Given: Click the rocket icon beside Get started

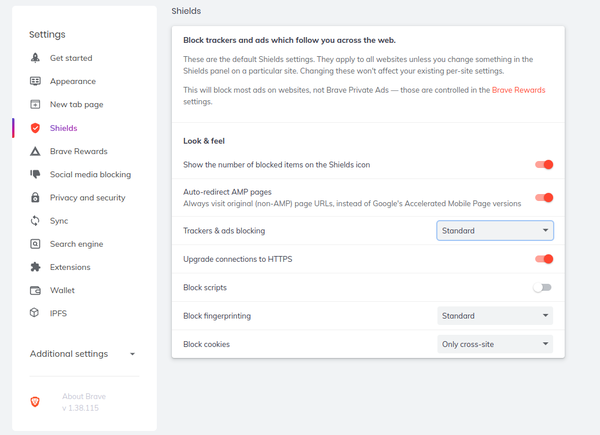Looking at the screenshot, I should [x=36, y=58].
